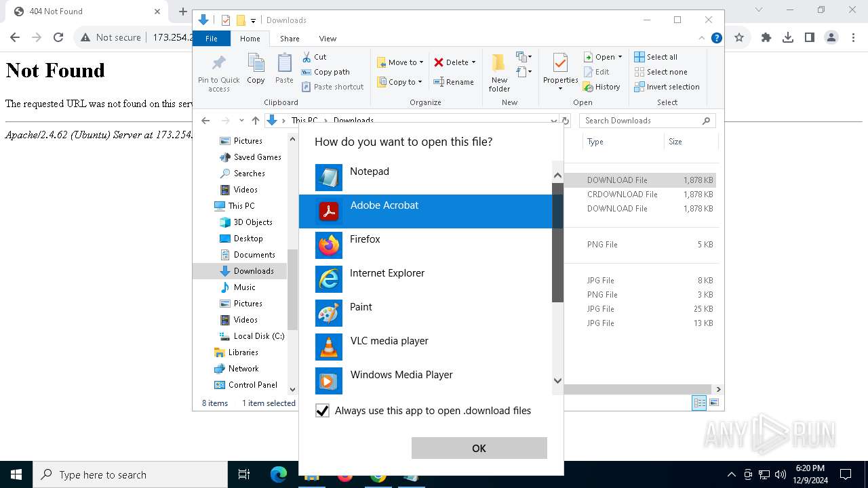The image size is (868, 488).
Task: Switch to View ribbon tab
Action: 328,39
